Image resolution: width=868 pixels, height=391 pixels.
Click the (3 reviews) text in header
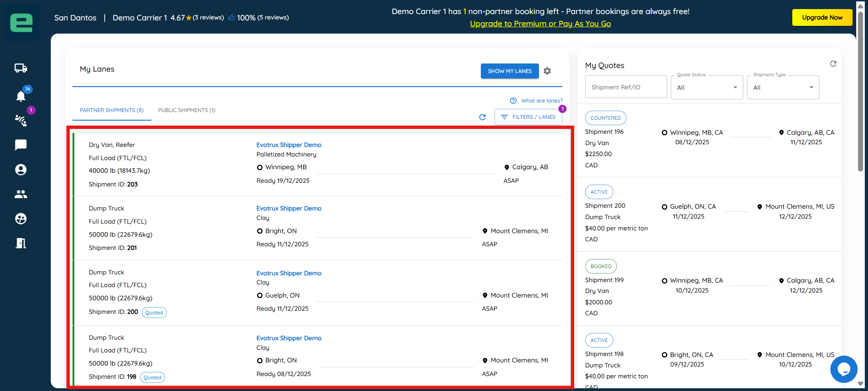click(209, 17)
